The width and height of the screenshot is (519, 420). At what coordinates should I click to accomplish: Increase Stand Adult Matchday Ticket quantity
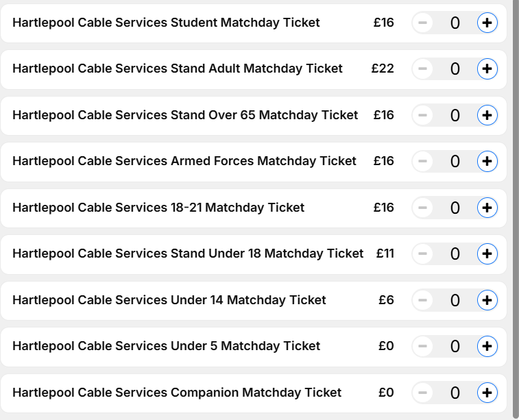point(487,69)
